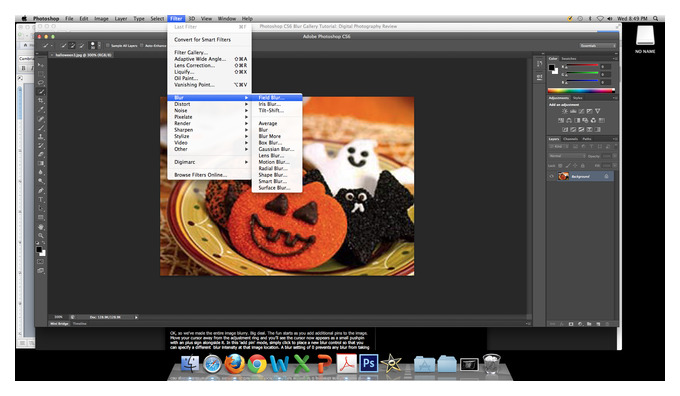Select the Lasso tool
The height and width of the screenshot is (396, 680).
point(41,83)
